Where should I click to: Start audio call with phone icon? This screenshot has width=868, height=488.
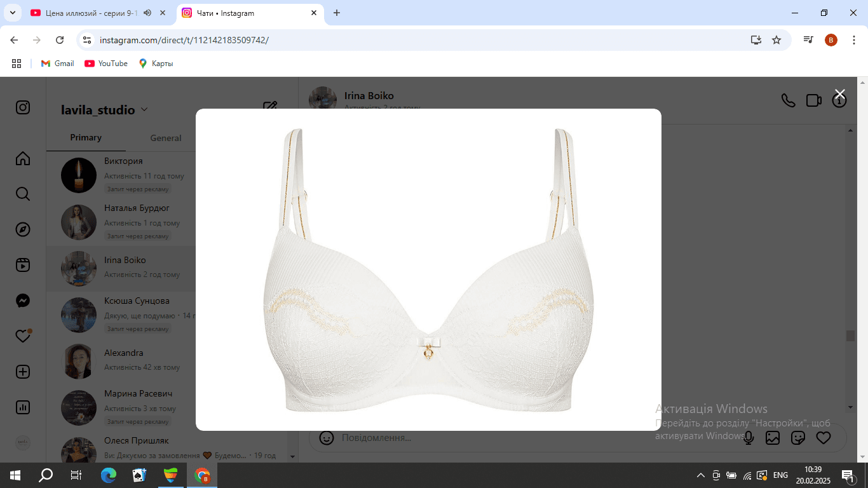click(788, 100)
